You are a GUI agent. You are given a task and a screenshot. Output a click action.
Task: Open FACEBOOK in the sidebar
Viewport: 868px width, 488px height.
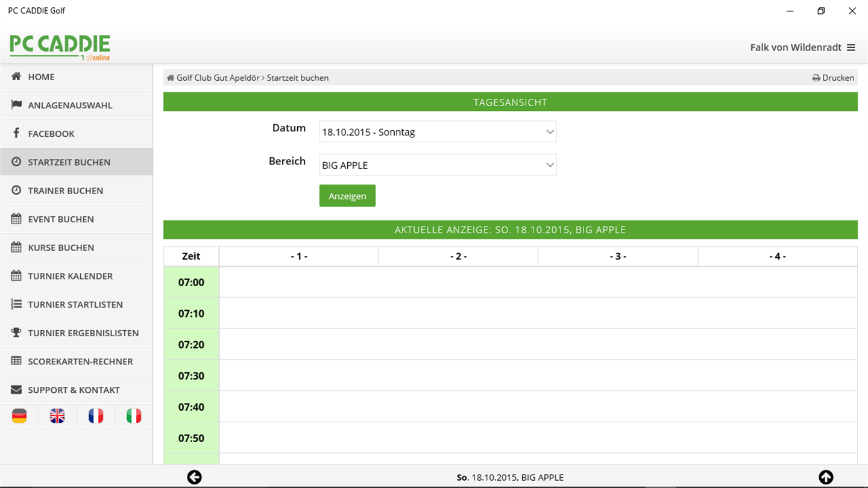pos(77,134)
